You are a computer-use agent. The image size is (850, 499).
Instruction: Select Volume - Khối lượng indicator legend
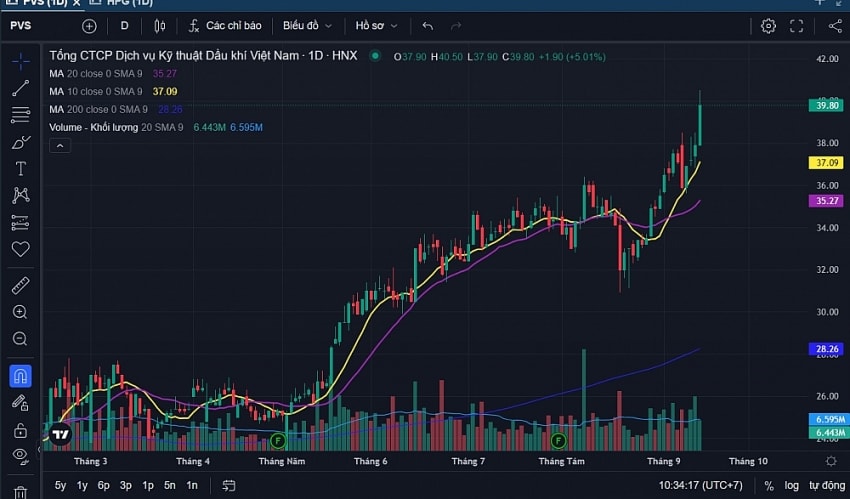(156, 127)
